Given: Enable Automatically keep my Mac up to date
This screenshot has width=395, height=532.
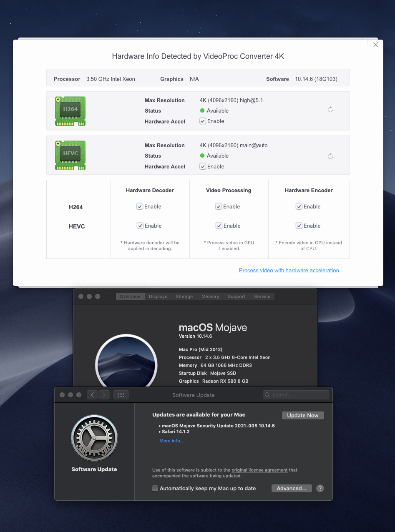Looking at the screenshot, I should (155, 488).
